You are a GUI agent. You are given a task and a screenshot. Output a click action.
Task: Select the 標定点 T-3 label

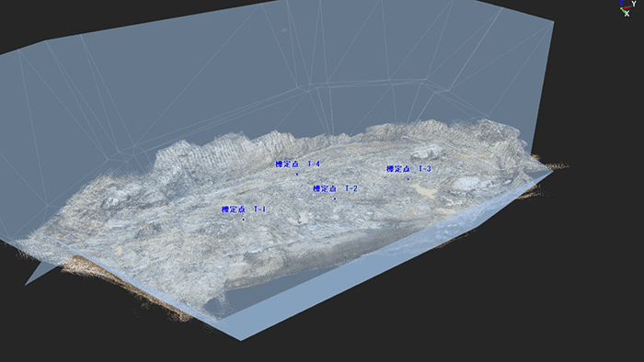(x=408, y=169)
